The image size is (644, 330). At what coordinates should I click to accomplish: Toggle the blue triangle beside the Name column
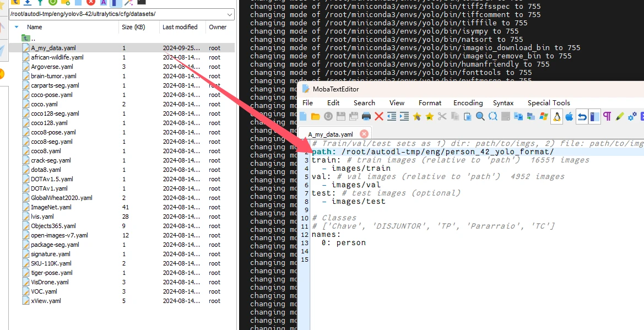click(17, 27)
